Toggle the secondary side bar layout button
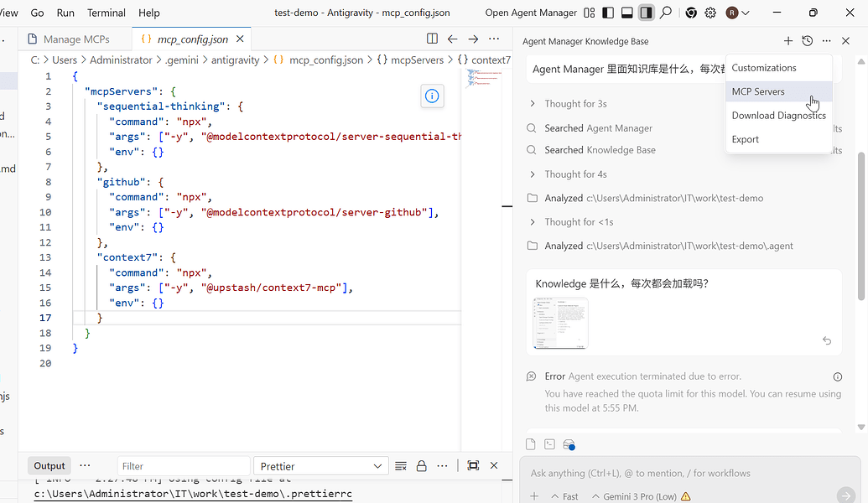This screenshot has height=503, width=868. pyautogui.click(x=646, y=13)
